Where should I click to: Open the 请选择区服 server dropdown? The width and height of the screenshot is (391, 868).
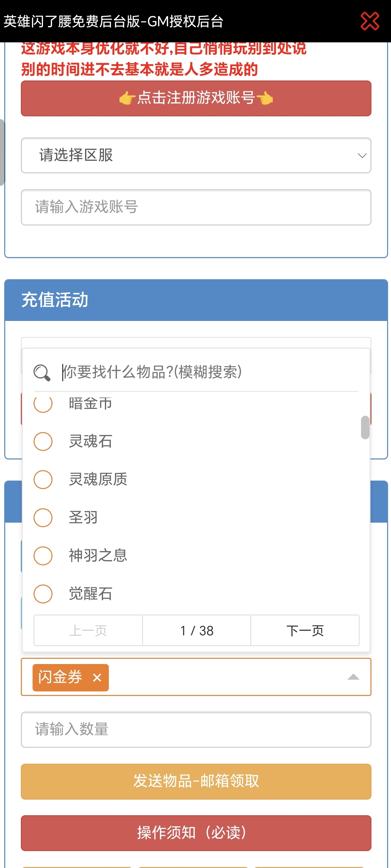pyautogui.click(x=195, y=155)
